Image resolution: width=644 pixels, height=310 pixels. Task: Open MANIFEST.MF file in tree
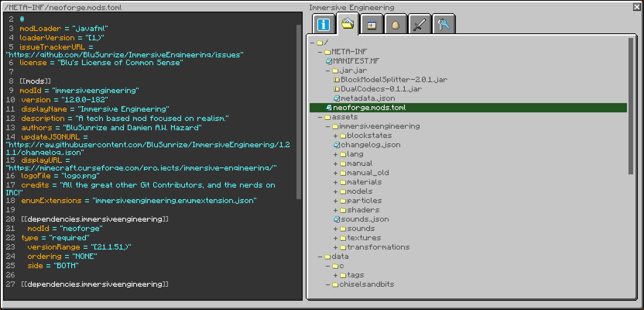[x=356, y=61]
